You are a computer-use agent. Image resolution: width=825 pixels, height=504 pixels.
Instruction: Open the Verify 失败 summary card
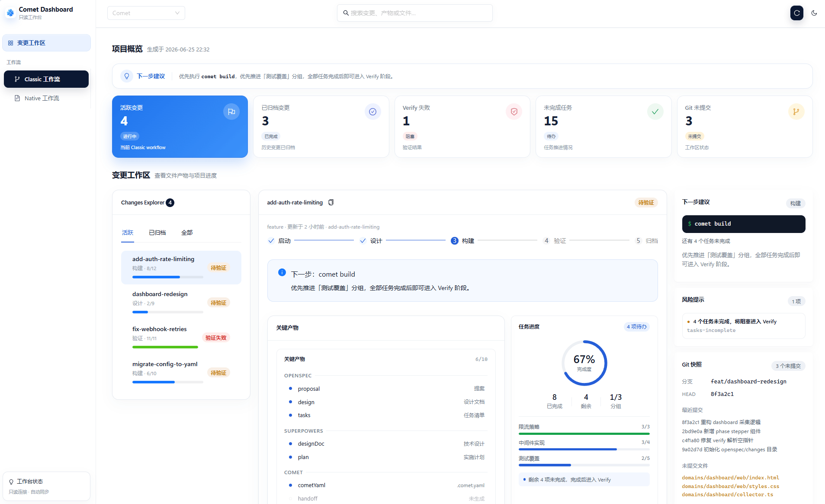pyautogui.click(x=462, y=127)
